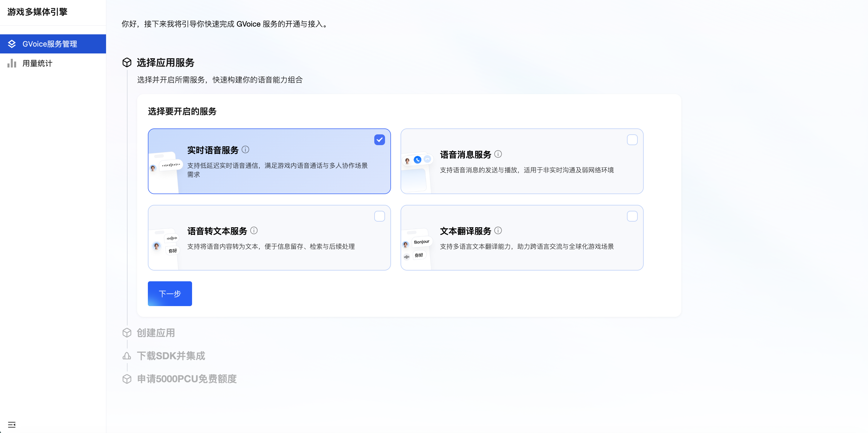Click info icon beside 文本翻译服务
Screen dimensions: 868x433
[498, 231]
